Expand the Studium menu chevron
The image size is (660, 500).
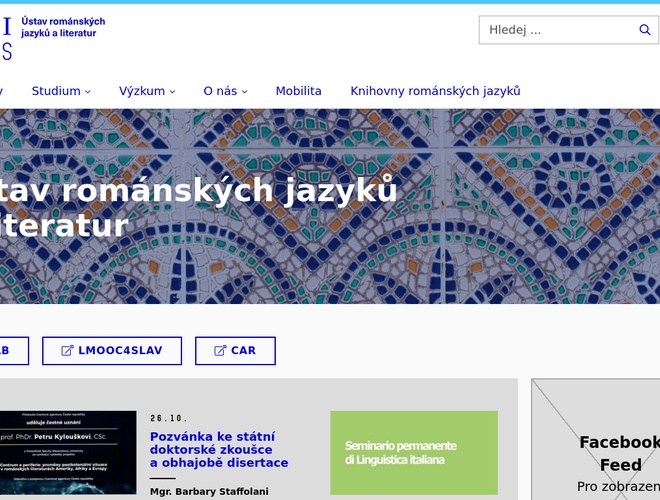[88, 92]
